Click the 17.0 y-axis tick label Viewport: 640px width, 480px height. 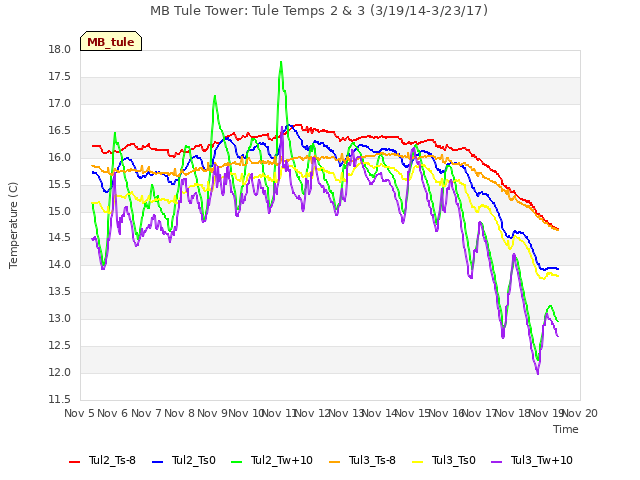60,104
